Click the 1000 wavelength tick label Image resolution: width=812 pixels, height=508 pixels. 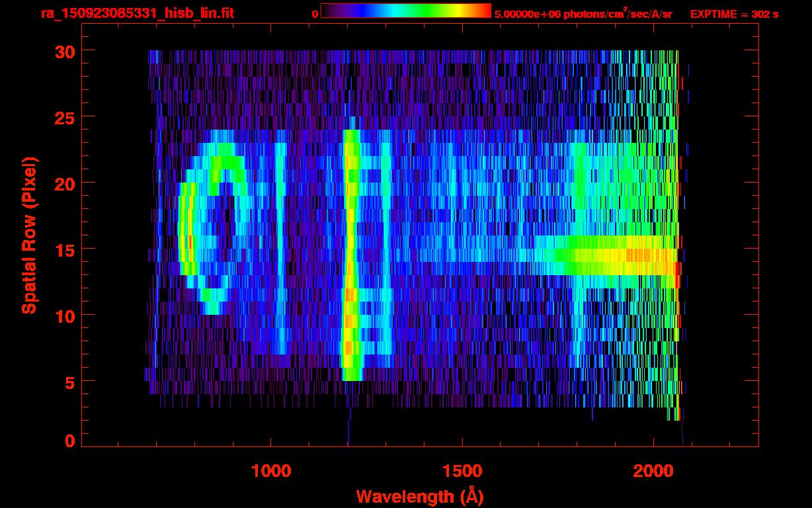click(x=271, y=471)
